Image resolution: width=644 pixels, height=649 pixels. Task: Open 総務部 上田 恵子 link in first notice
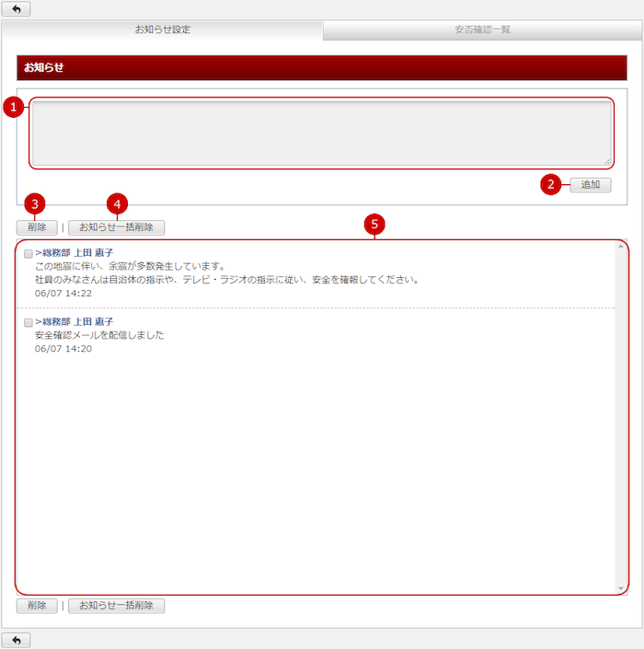[x=75, y=252]
